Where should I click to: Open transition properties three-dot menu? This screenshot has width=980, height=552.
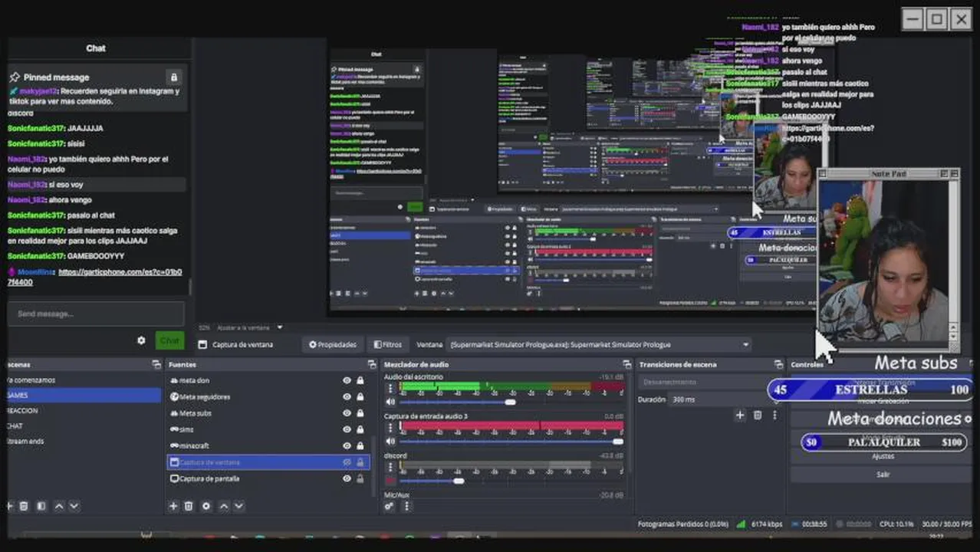point(774,415)
